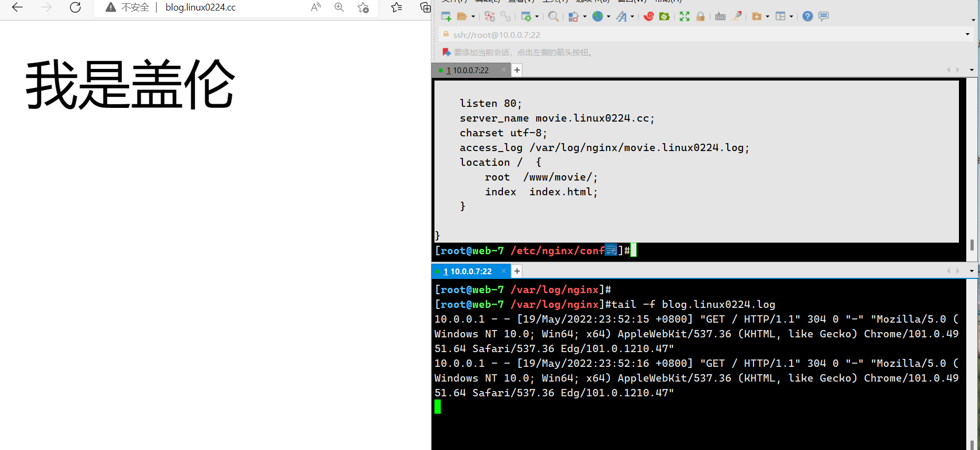Click the Find magnifier in Xshell toolbar

point(553,16)
